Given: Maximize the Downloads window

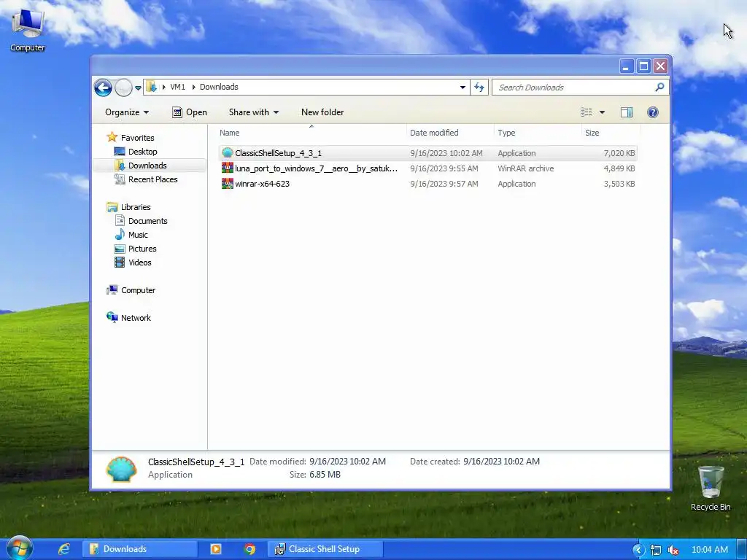Looking at the screenshot, I should pos(643,66).
